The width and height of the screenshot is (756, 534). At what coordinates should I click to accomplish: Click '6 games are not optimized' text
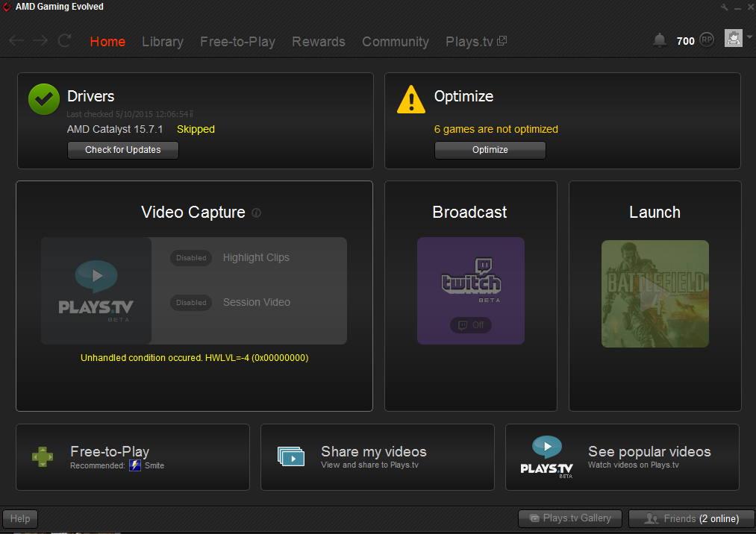(496, 129)
